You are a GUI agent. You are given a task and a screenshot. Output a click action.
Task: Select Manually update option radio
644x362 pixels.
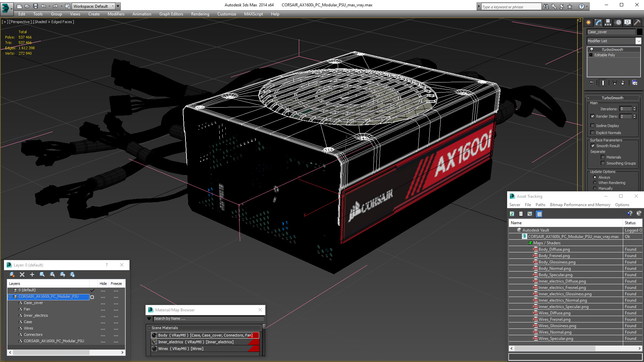point(595,188)
